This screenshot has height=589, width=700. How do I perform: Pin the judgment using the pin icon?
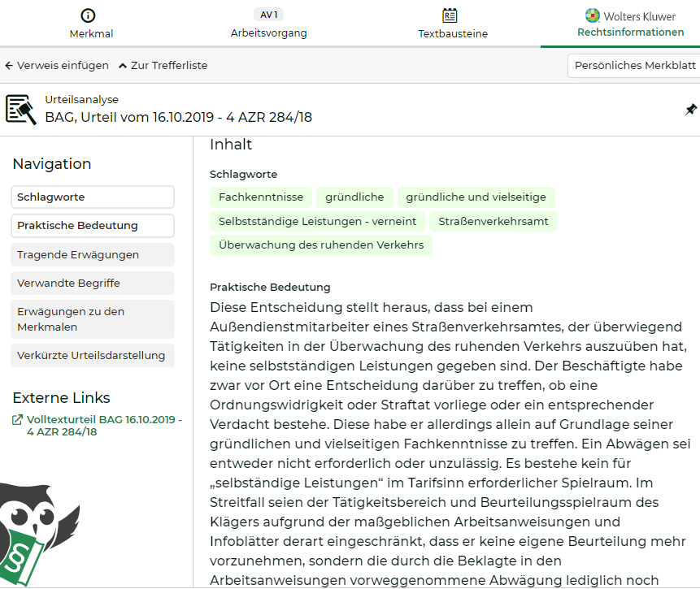(x=691, y=109)
